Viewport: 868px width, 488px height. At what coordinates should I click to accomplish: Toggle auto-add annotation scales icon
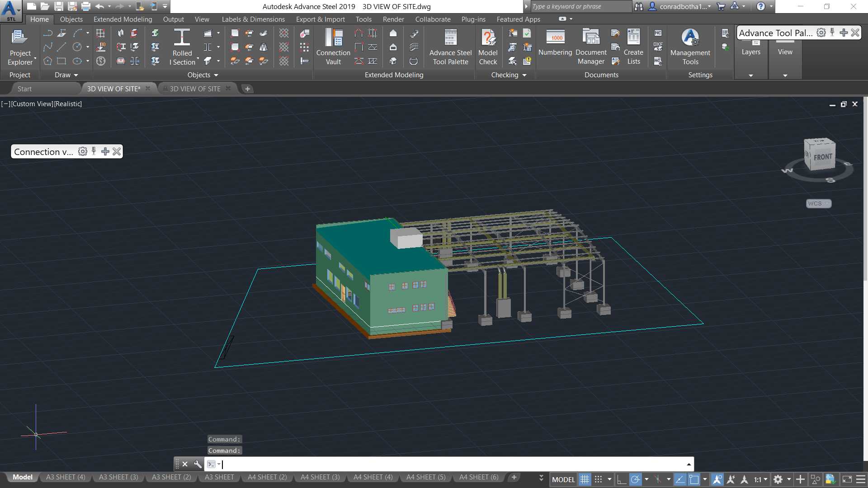(x=731, y=479)
